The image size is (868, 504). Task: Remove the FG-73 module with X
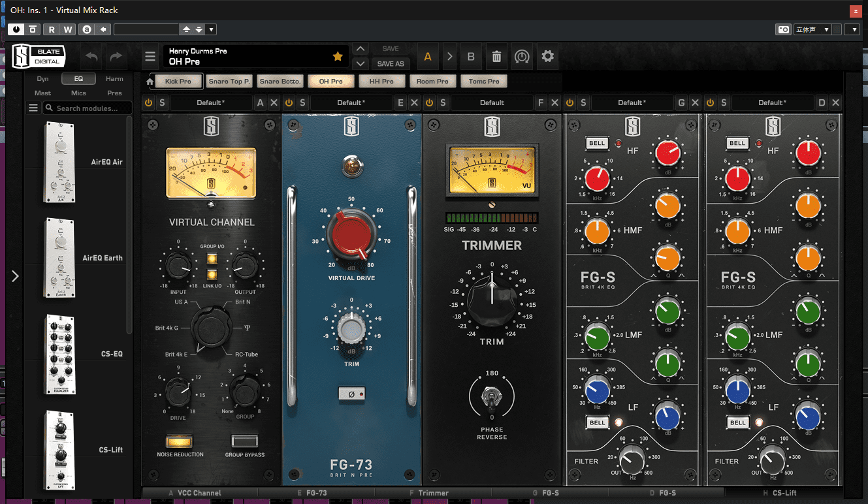414,102
